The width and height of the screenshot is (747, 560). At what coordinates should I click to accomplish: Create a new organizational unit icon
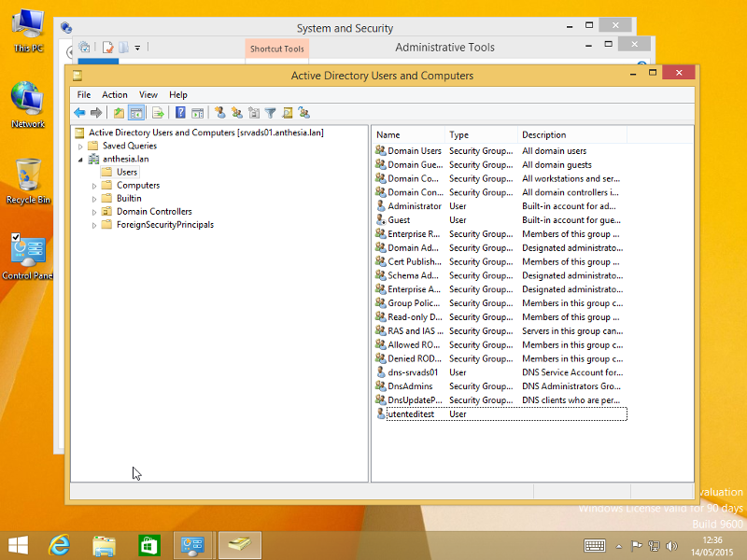pos(254,113)
